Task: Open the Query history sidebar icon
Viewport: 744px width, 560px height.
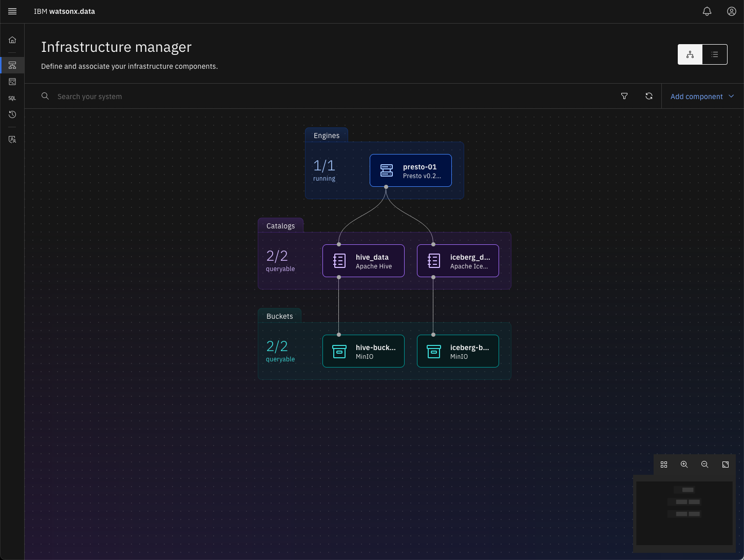Action: click(12, 114)
